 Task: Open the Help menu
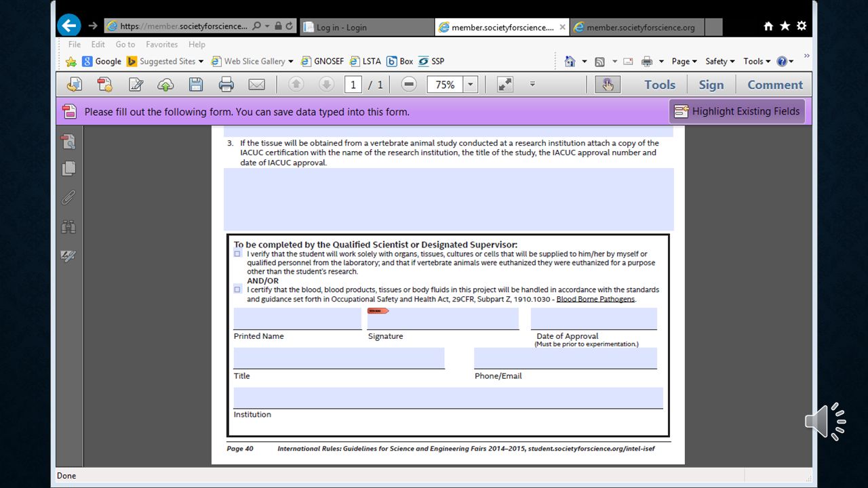point(197,44)
